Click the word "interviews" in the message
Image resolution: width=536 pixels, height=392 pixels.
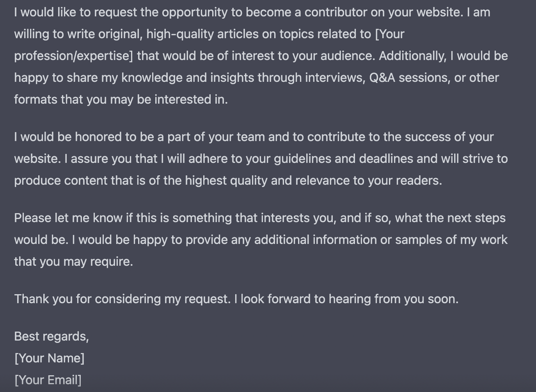pyautogui.click(x=335, y=78)
